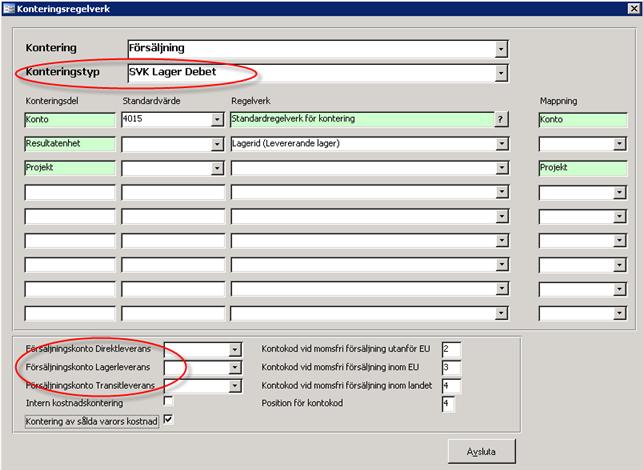Open the Kontering dropdown showing Försäljning
Image resolution: width=643 pixels, height=470 pixels.
point(501,49)
